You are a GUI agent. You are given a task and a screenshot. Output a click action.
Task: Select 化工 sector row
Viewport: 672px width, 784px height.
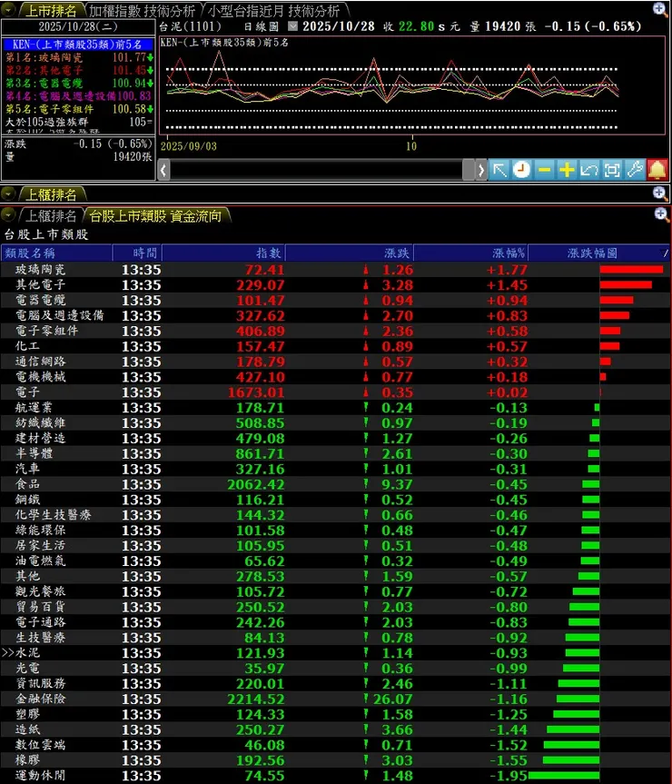point(335,346)
